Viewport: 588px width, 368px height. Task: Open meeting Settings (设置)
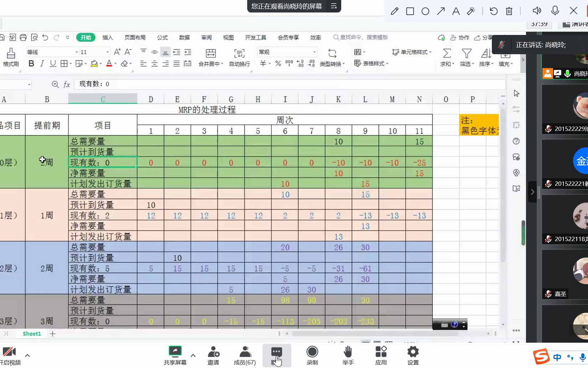tap(413, 356)
